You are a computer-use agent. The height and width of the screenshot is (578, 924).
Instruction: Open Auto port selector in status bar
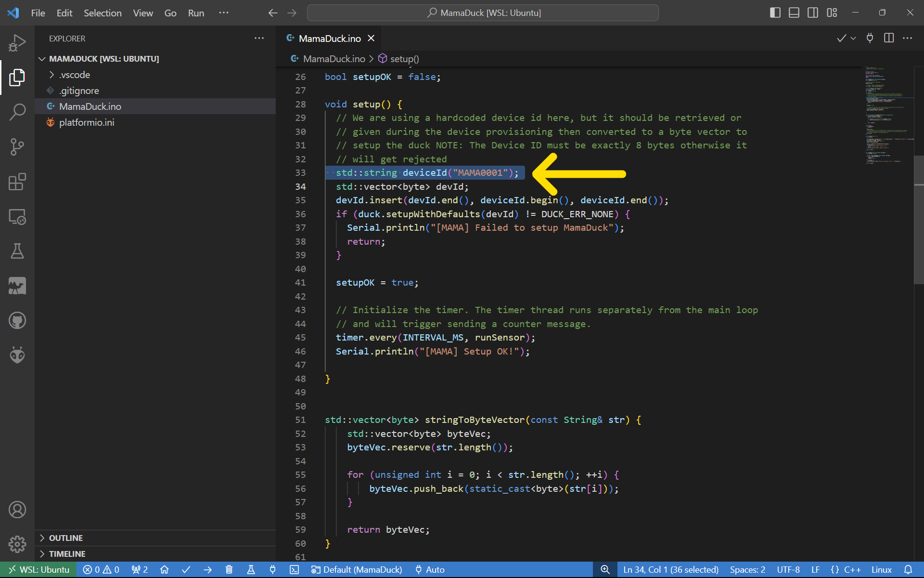(430, 570)
